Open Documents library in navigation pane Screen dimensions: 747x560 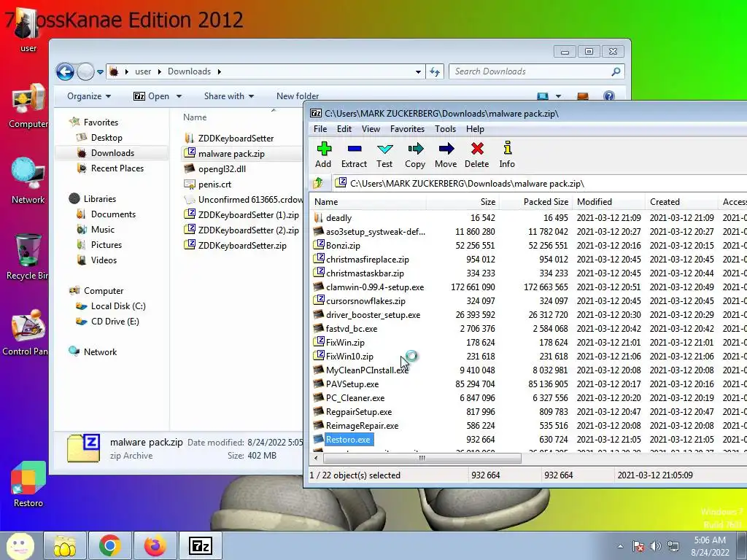tap(113, 214)
